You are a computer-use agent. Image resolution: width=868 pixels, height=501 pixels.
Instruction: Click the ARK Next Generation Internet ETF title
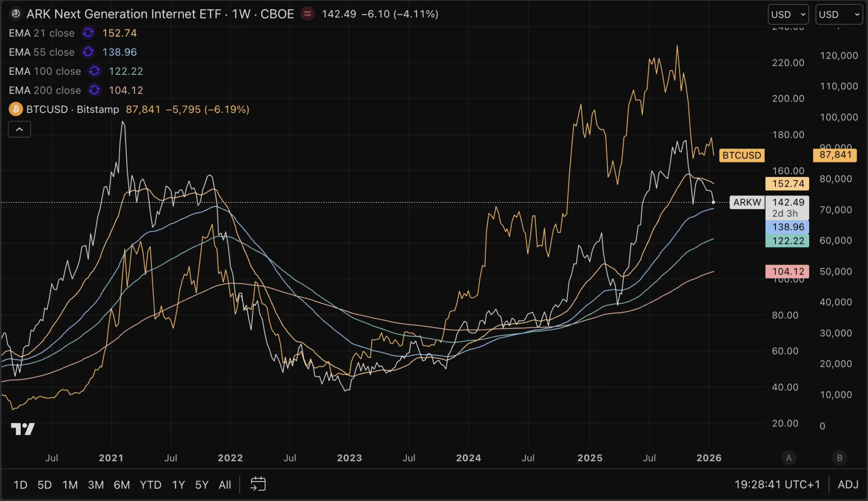124,14
